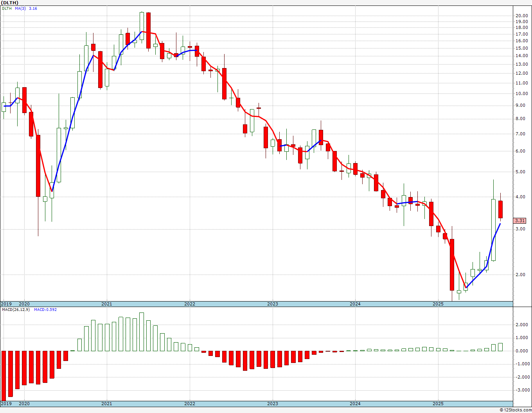Click the 16.00 price axis label
Viewport: 532px width, 413px height.
click(521, 41)
